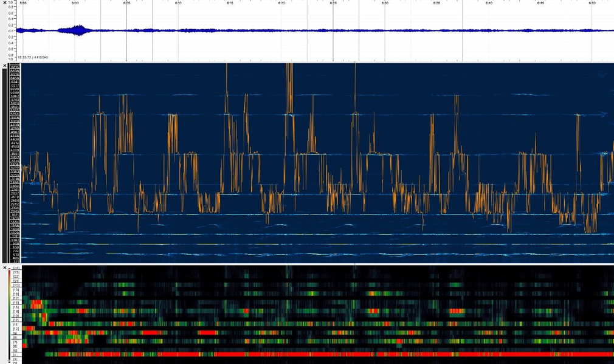Click the 0.0 label on waveform scale
The height and width of the screenshot is (364, 614).
pos(11,30)
